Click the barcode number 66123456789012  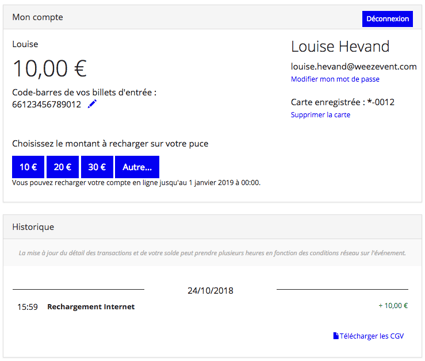(x=46, y=104)
